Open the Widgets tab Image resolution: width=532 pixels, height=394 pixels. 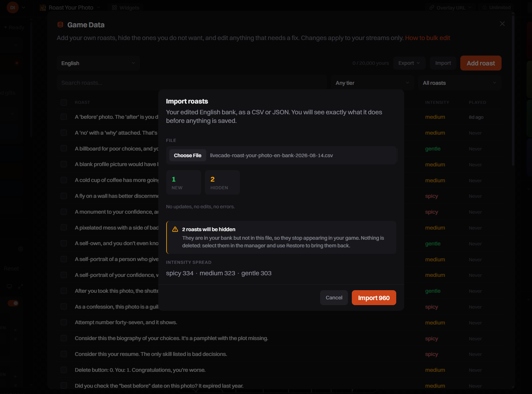click(x=126, y=8)
